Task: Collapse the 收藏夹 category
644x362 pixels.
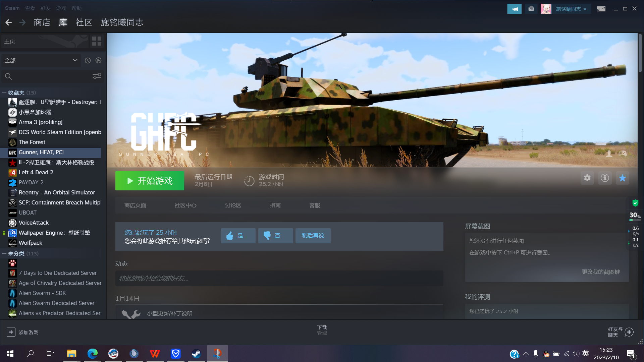Action: (x=4, y=93)
